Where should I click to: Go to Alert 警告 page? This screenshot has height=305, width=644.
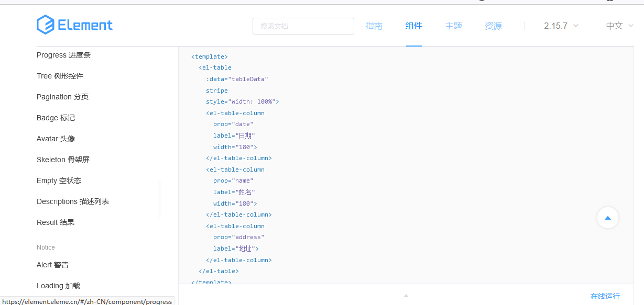point(52,265)
